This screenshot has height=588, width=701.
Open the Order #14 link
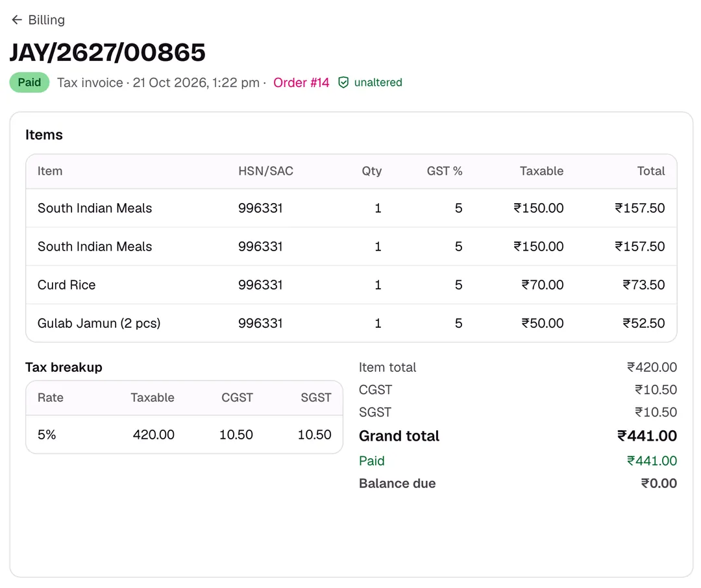[x=301, y=82]
